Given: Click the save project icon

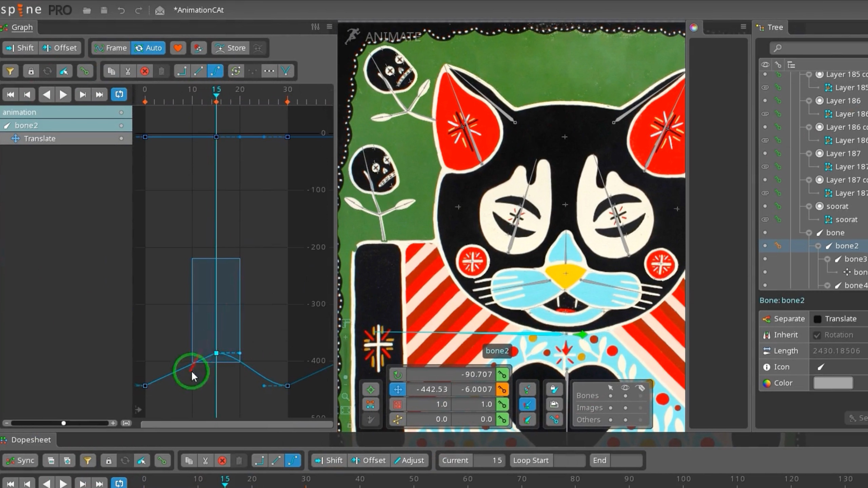Looking at the screenshot, I should [x=104, y=11].
